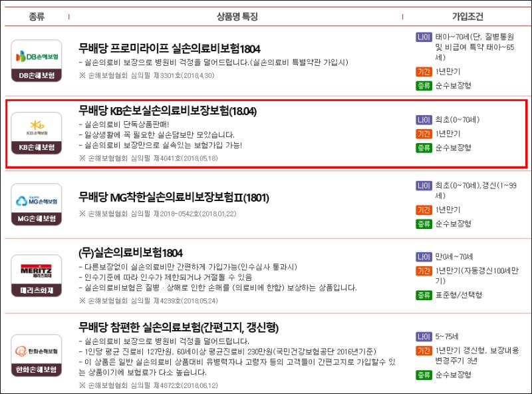
Task: Click age condition 최초(0~70세),갱신(1~99세) in MG row
Action: pyautogui.click(x=476, y=190)
